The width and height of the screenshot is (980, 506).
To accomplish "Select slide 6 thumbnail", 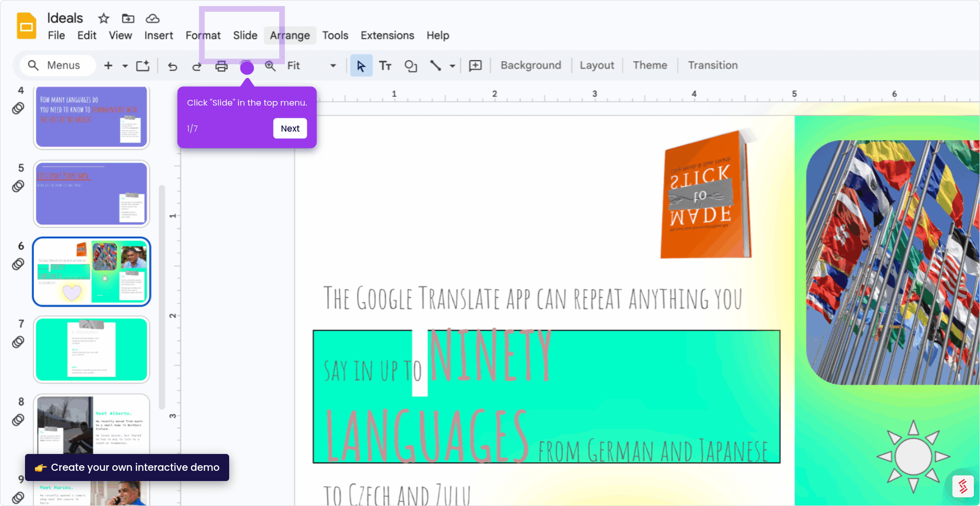I will tap(91, 271).
